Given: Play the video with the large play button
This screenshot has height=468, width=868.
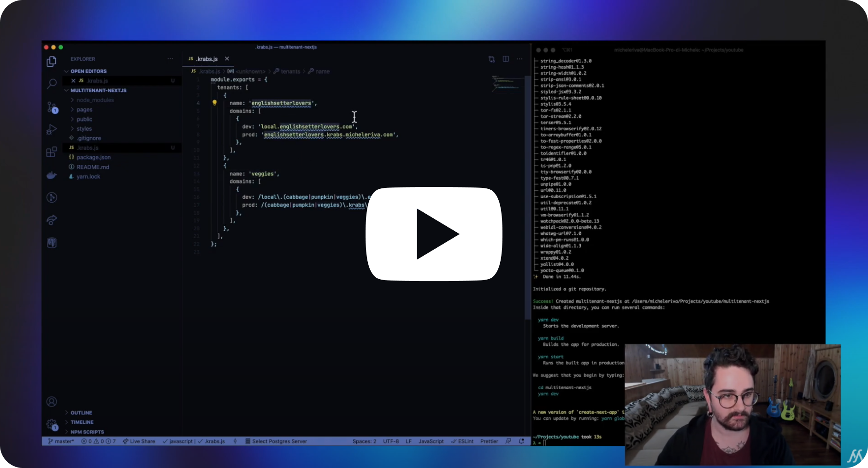Looking at the screenshot, I should 434,234.
